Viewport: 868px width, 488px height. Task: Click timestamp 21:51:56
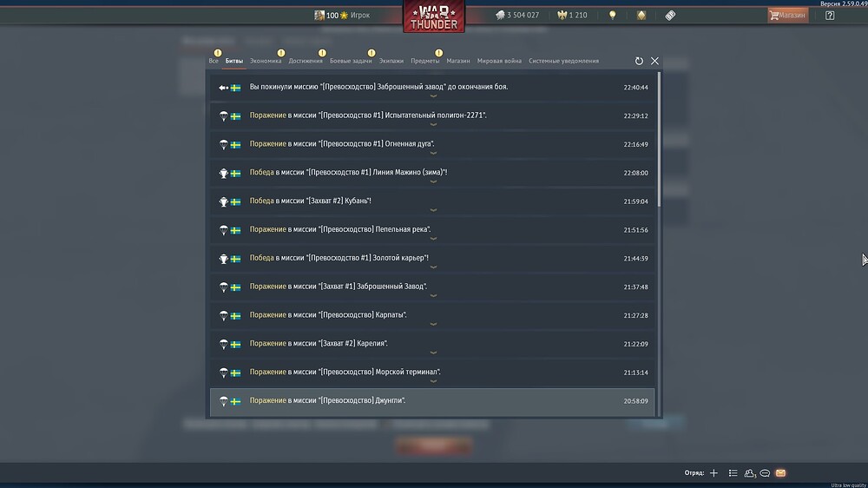pyautogui.click(x=635, y=230)
